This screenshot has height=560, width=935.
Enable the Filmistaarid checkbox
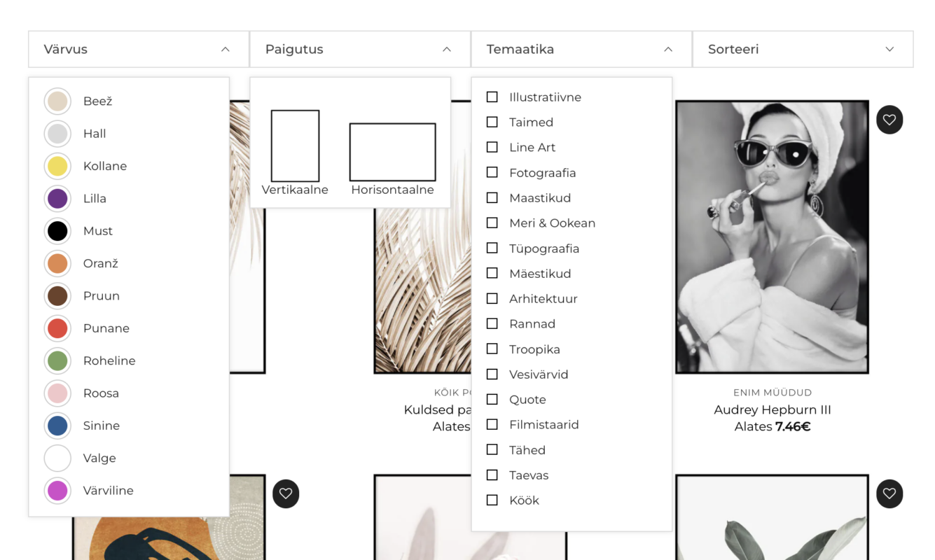point(492,424)
